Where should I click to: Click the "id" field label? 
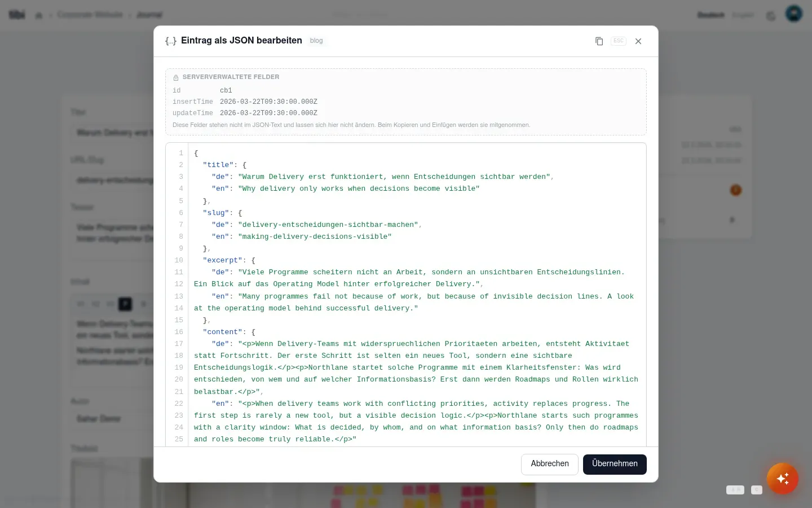176,90
